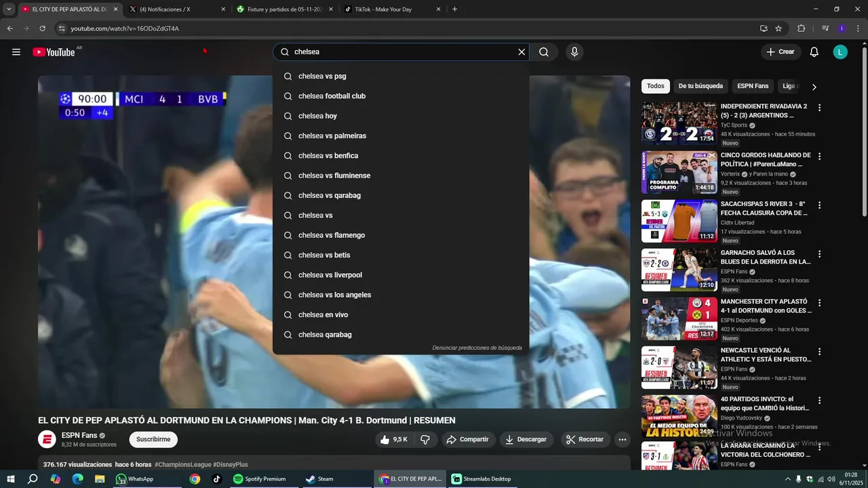The width and height of the screenshot is (868, 488).
Task: Choose suggestion chelsea vs los angeles
Action: coord(401,295)
